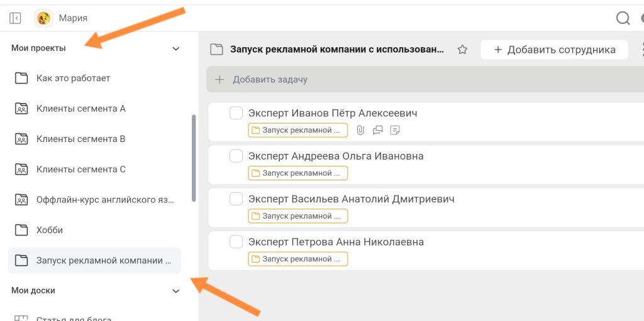
Task: Collapse the sidebar with the panel icon
Action: [15, 18]
